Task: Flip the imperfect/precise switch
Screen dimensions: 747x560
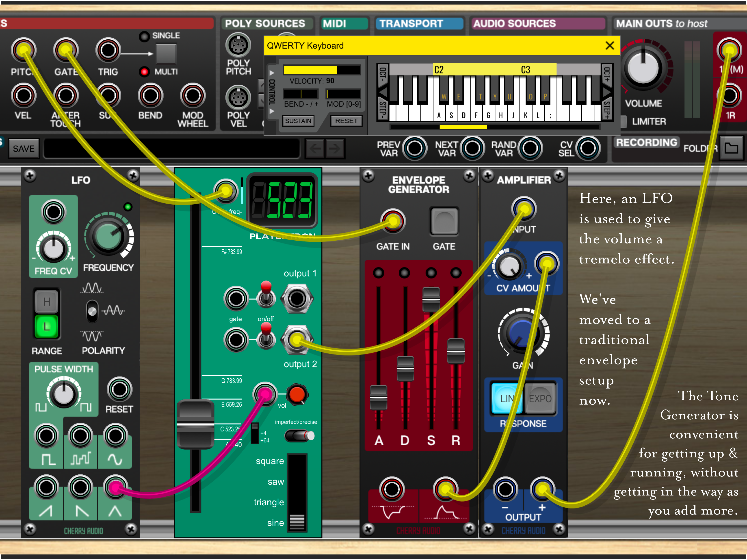Action: coord(300,436)
